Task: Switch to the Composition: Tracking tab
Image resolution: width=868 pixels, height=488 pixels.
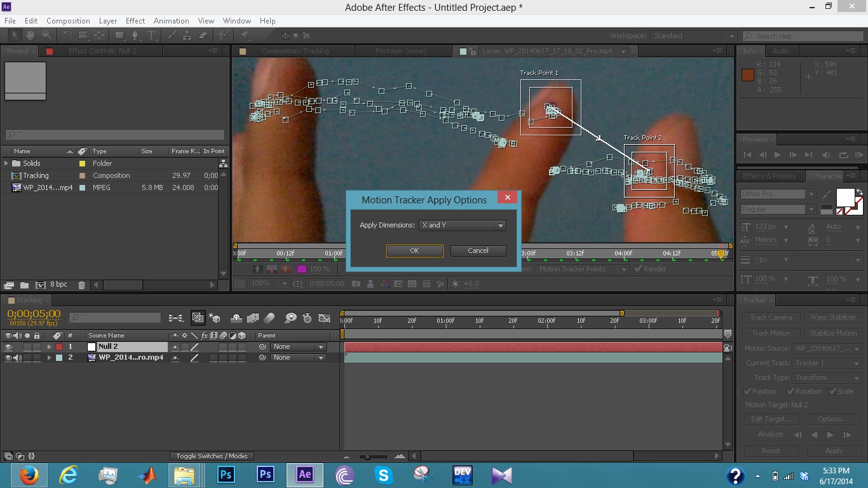Action: coord(295,51)
